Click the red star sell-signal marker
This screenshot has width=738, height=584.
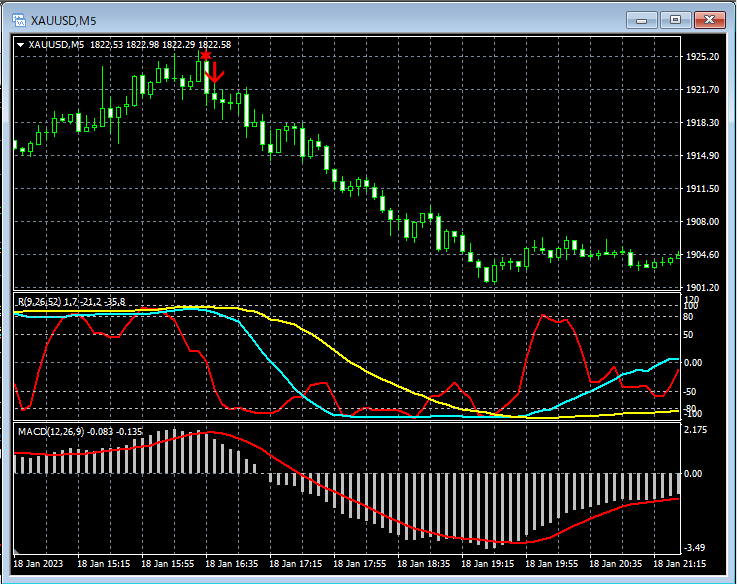click(x=206, y=56)
